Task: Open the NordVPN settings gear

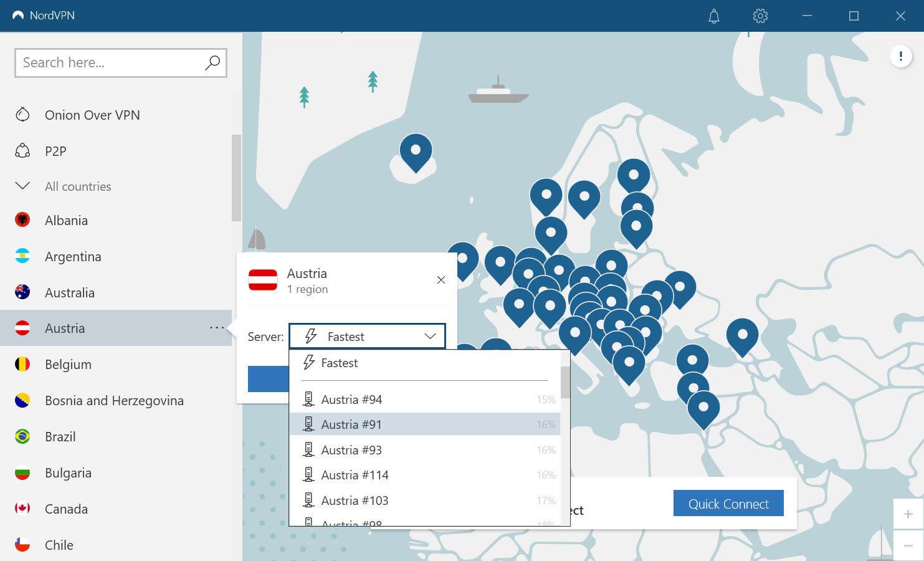Action: pyautogui.click(x=760, y=16)
